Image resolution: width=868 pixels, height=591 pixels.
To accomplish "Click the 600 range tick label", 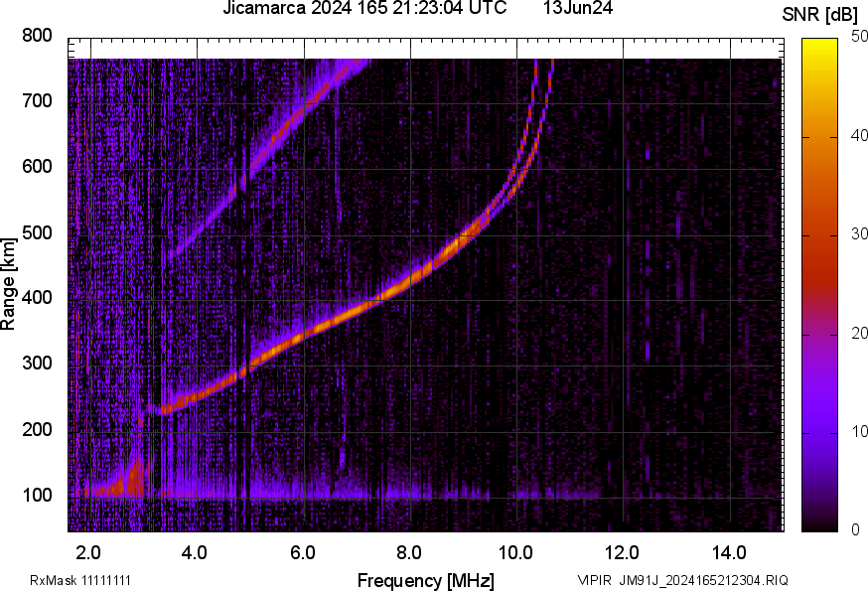I will [37, 166].
